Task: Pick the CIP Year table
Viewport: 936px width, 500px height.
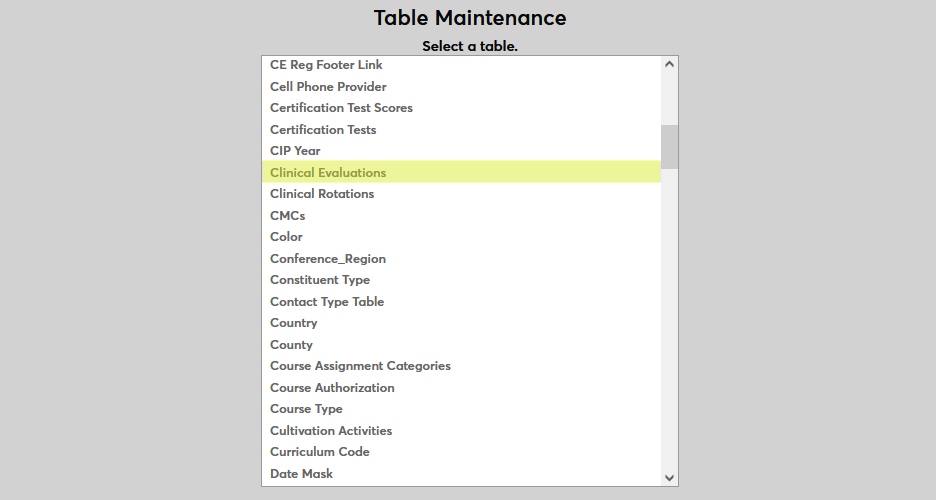Action: pyautogui.click(x=295, y=151)
